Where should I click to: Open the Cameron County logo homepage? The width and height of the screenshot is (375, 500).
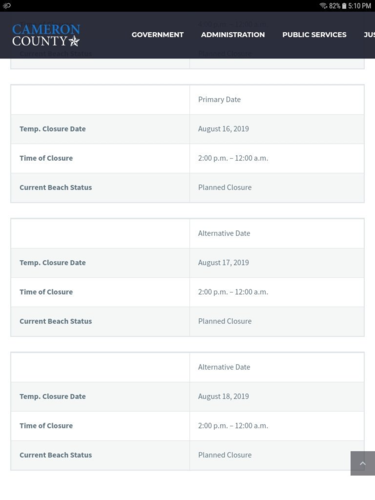46,35
